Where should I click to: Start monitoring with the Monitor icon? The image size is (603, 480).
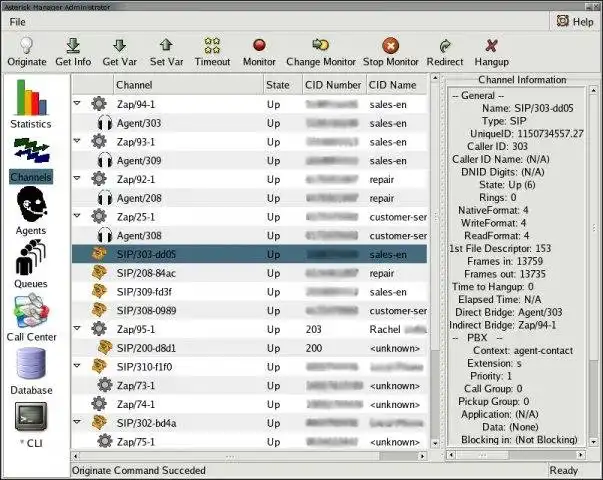pyautogui.click(x=259, y=45)
